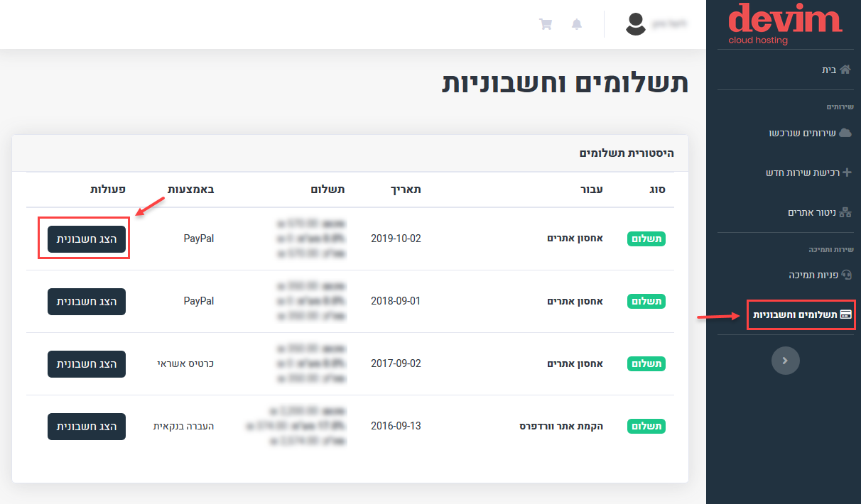Image resolution: width=861 pixels, height=504 pixels.
Task: Open invoice for the 2017-09-02 credit card payment
Action: coord(86,363)
